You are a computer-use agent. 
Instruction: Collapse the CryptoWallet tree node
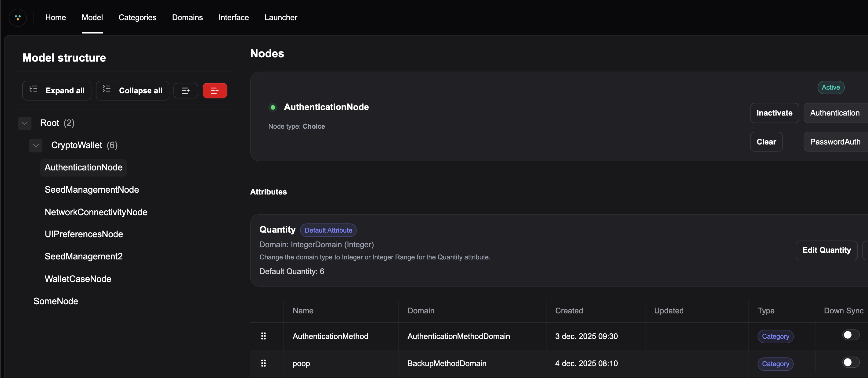(x=36, y=145)
